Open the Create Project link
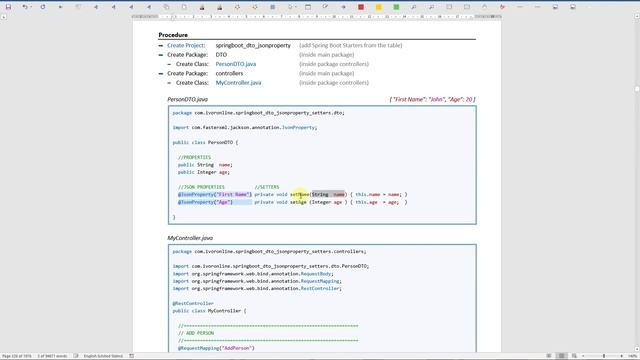The width and height of the screenshot is (640, 360). tap(186, 45)
